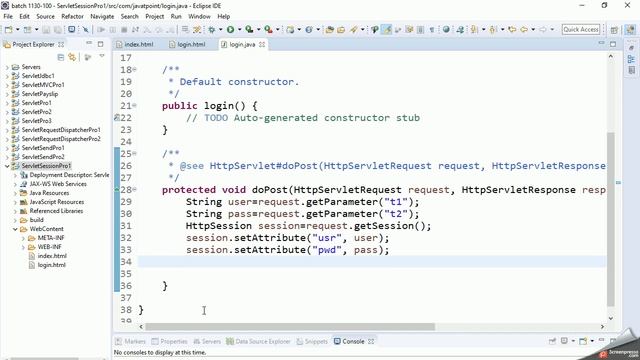This screenshot has height=360, width=640.
Task: Click the Open Console terminal icon in toolbar
Action: (x=71, y=29)
